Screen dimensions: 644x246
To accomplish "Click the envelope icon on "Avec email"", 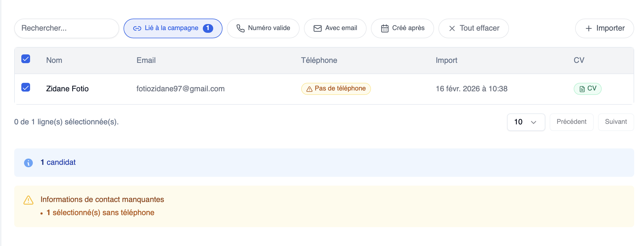I will (317, 28).
